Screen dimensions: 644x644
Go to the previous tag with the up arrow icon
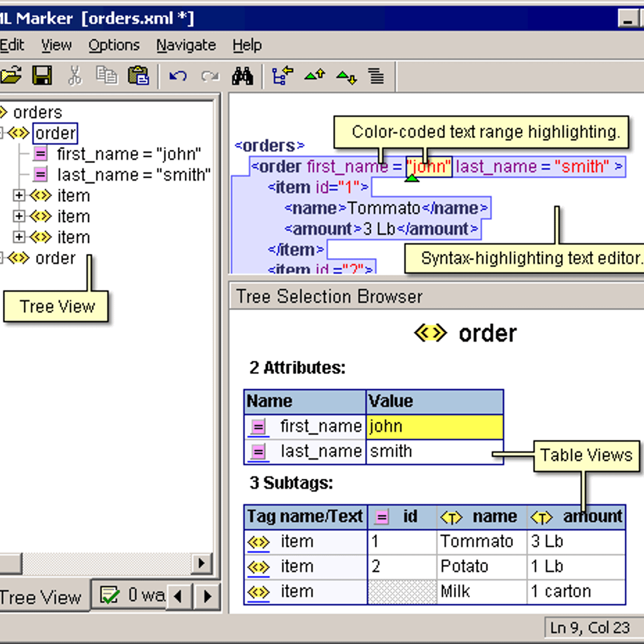314,75
